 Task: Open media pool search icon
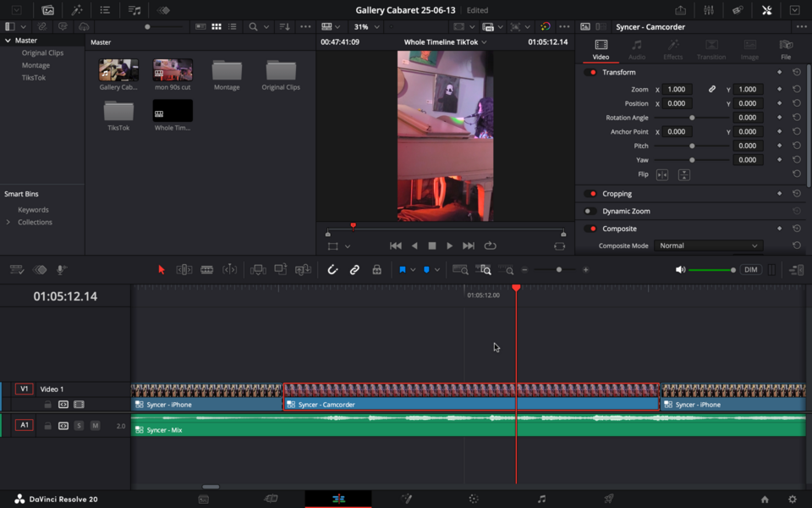click(253, 26)
